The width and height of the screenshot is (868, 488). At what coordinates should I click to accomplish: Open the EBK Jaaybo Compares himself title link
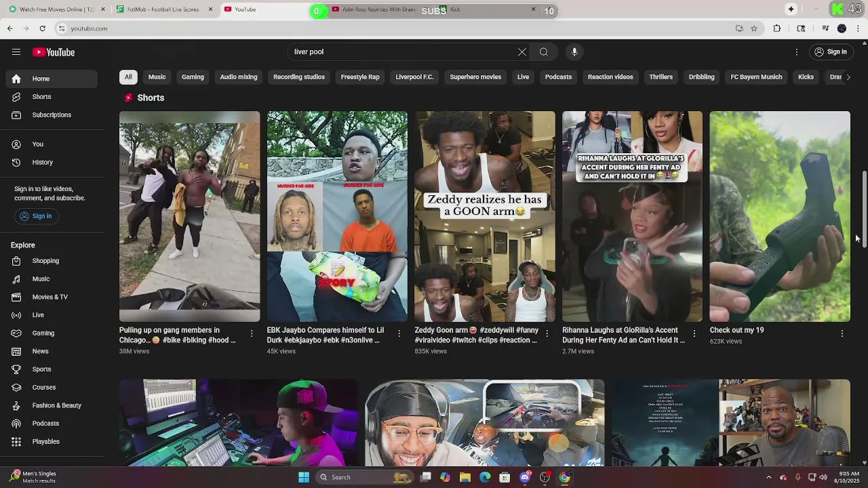[325, 335]
